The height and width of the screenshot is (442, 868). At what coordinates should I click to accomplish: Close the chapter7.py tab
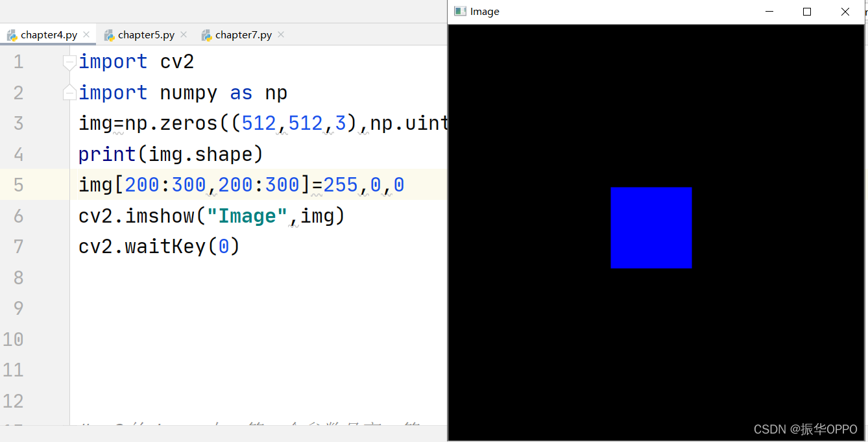click(x=280, y=34)
